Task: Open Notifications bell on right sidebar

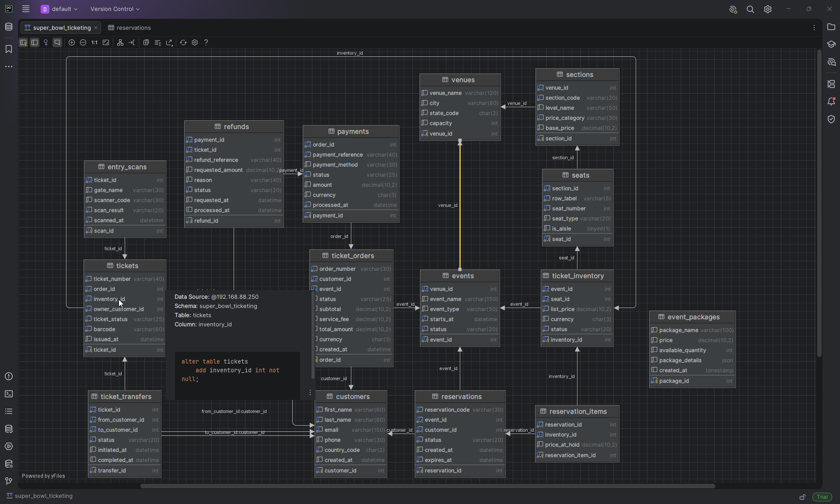Action: click(x=831, y=101)
